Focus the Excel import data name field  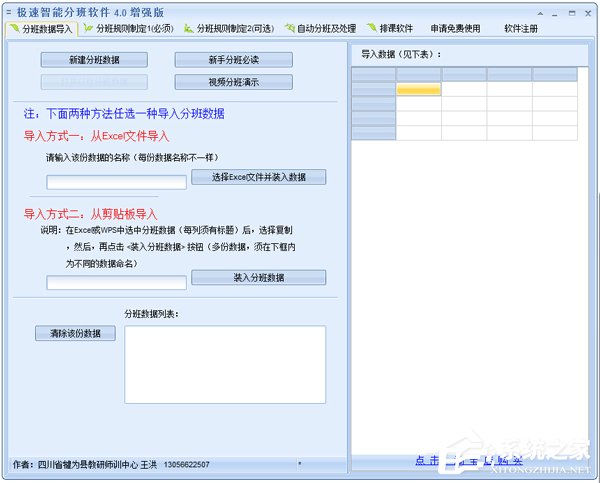click(116, 182)
